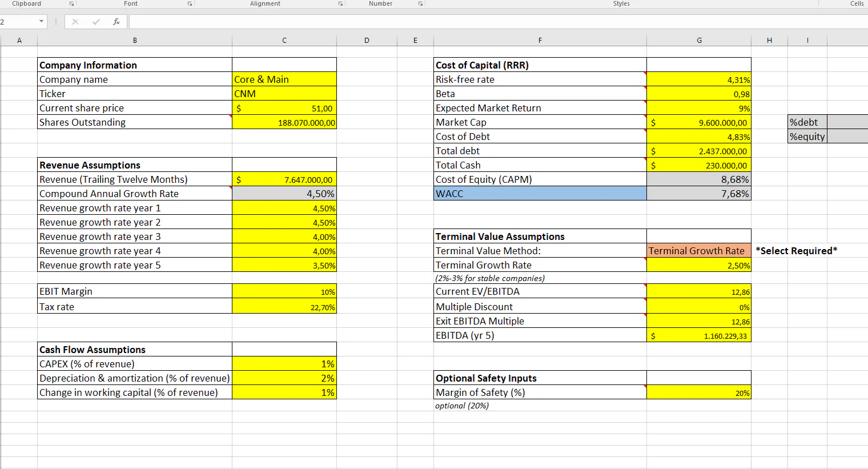This screenshot has width=868, height=469.
Task: Select the Margin of Safety 20% cell
Action: coord(699,392)
